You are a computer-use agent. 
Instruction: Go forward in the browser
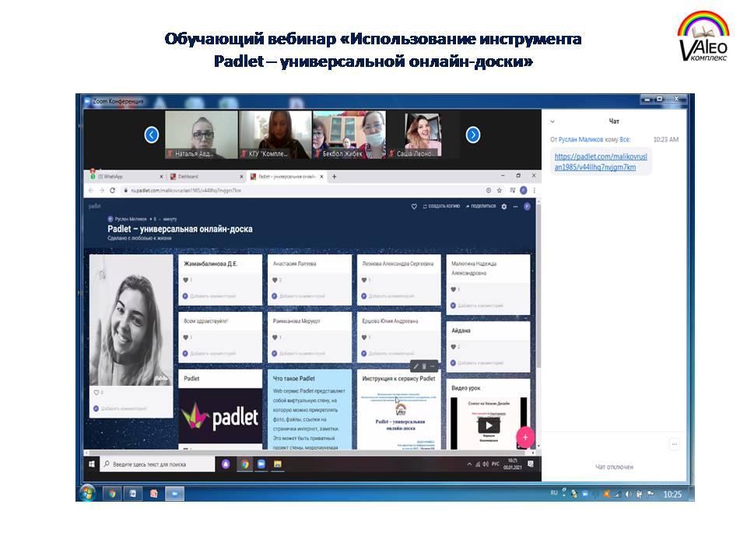coord(101,191)
